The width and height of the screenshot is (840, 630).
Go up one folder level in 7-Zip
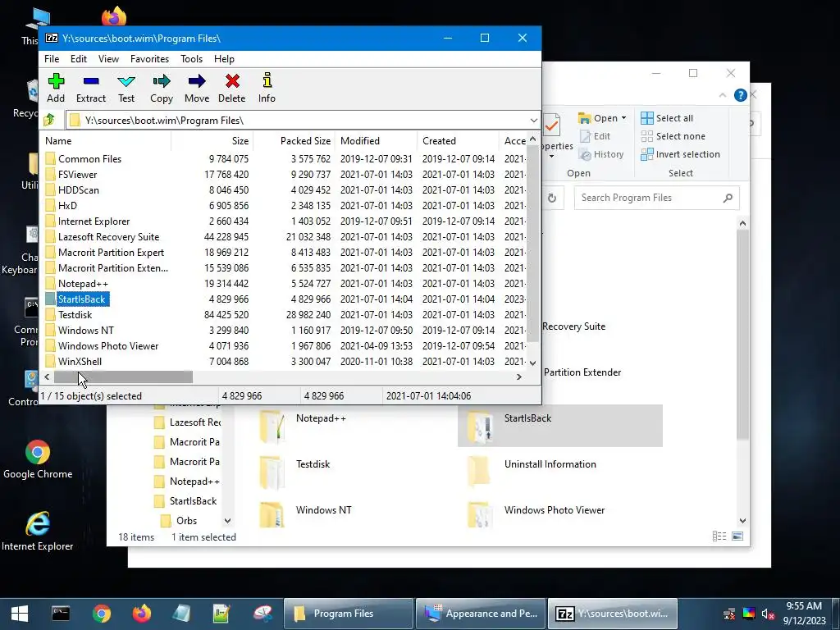(x=49, y=120)
